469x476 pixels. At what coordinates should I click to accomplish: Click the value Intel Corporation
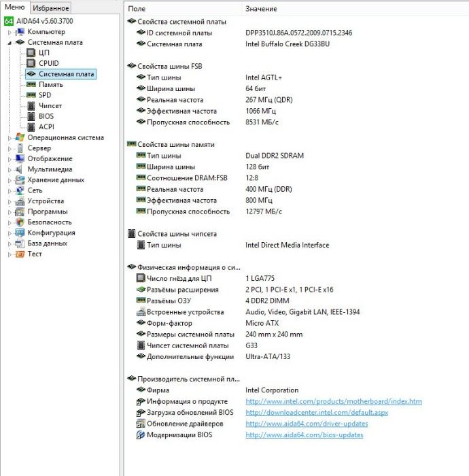click(272, 390)
